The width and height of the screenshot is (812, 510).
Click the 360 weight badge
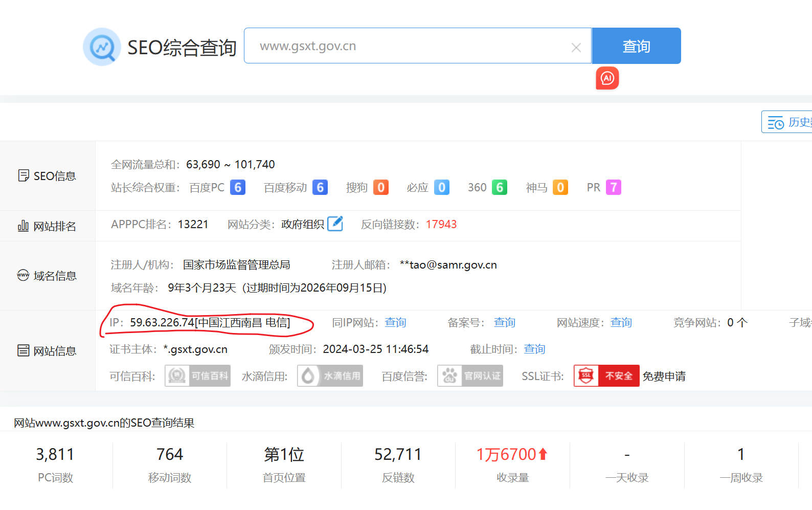click(499, 187)
